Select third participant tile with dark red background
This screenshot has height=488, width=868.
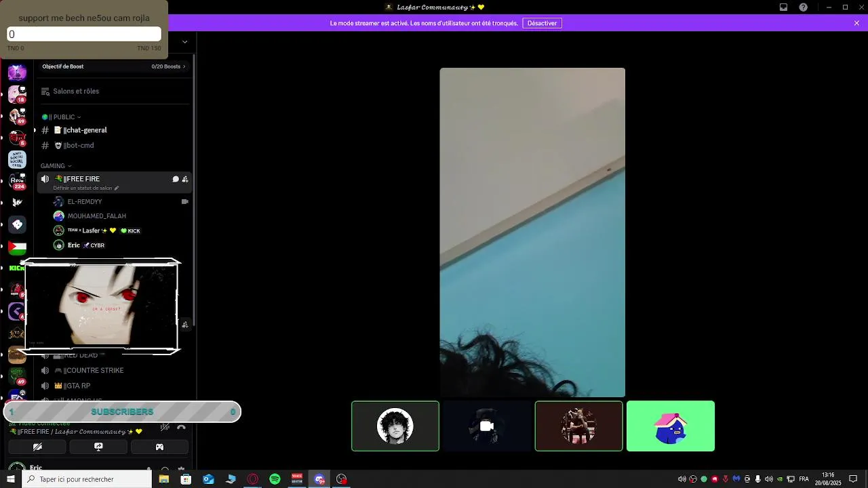click(578, 426)
